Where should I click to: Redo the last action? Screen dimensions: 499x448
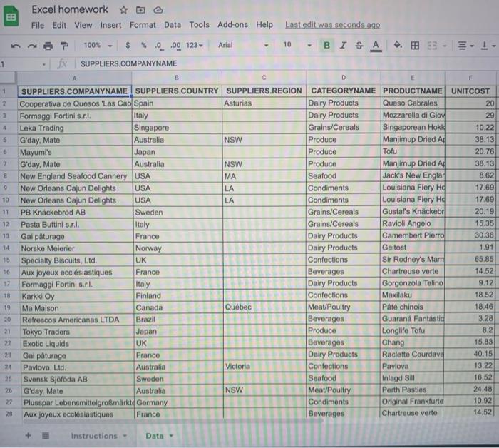point(32,46)
